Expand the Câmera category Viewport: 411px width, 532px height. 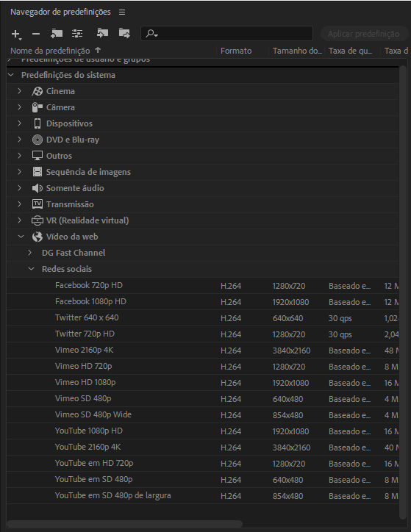[x=19, y=107]
